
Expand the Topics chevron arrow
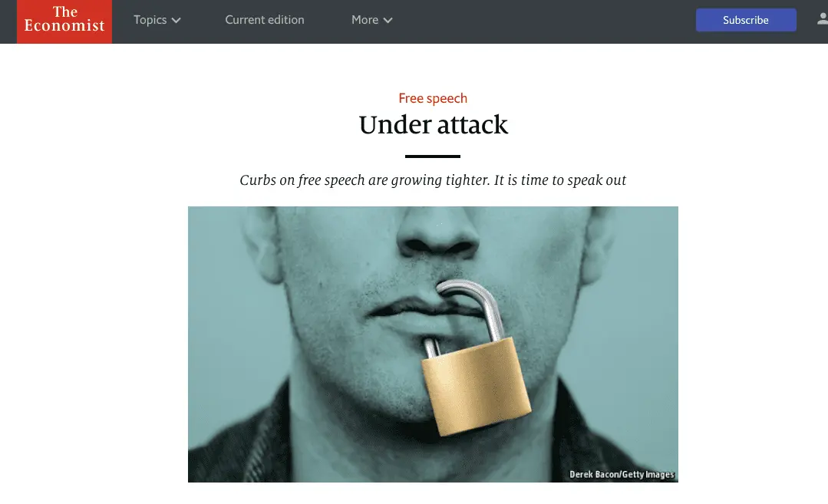(x=176, y=21)
